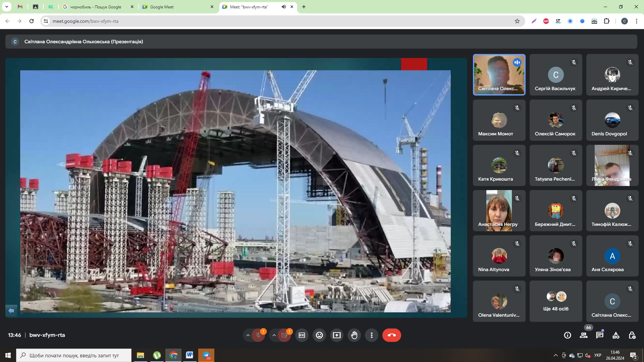Open the Extensions puzzle icon
This screenshot has height=362, width=644.
606,21
